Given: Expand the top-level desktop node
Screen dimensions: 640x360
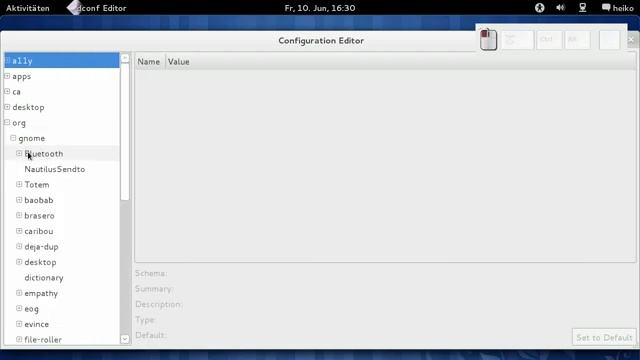Looking at the screenshot, I should tap(7, 107).
